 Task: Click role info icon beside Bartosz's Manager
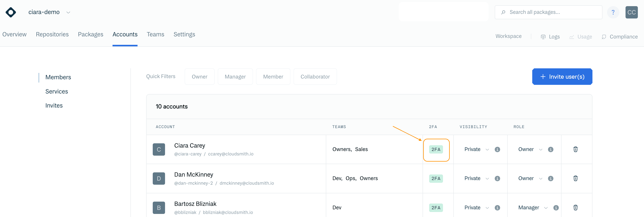click(x=556, y=208)
